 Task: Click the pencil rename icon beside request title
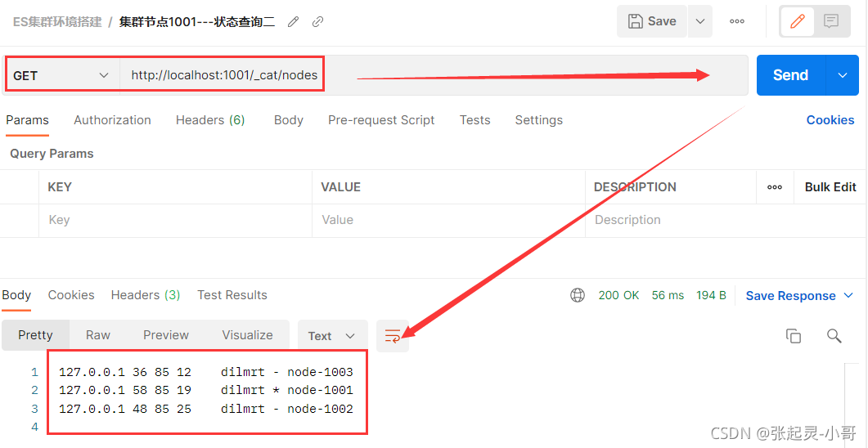point(294,21)
